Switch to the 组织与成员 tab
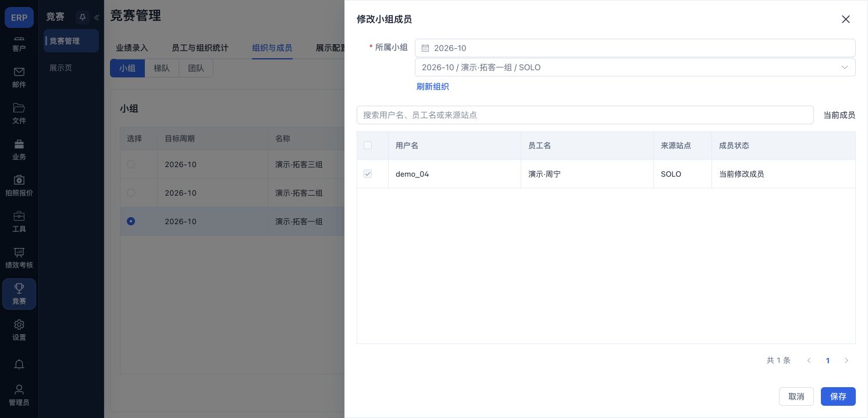Screen dimensions: 868x418 272,48
